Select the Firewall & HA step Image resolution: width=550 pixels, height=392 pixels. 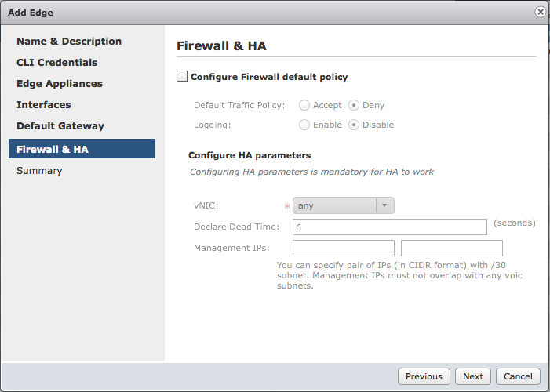(x=82, y=149)
